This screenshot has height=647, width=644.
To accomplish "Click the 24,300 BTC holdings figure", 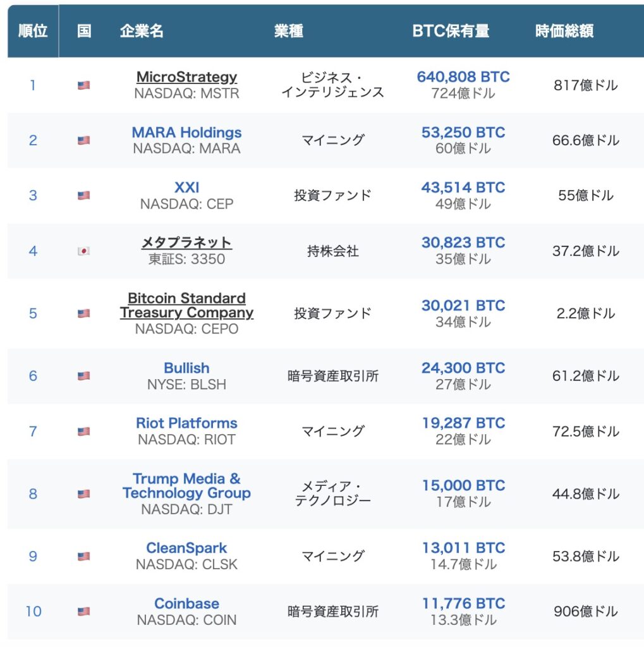I will [x=463, y=368].
